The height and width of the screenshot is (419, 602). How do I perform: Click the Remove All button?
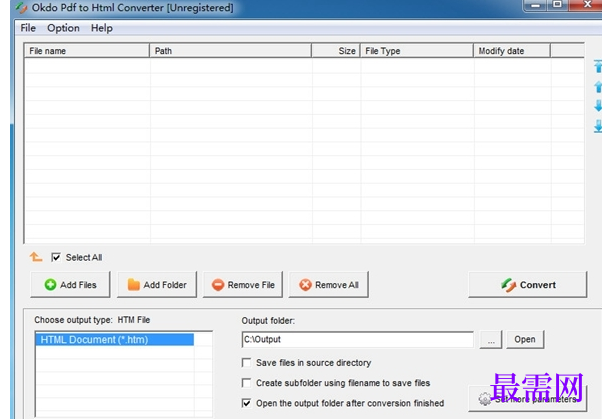coord(329,285)
